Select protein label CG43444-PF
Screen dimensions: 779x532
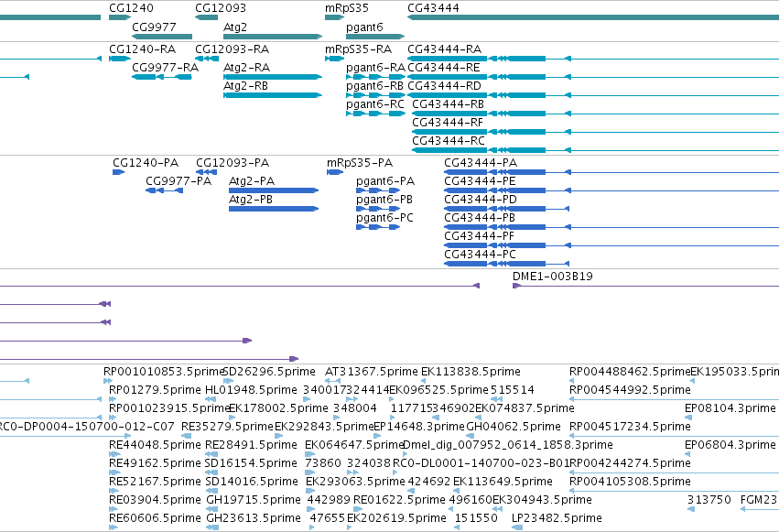pyautogui.click(x=479, y=236)
